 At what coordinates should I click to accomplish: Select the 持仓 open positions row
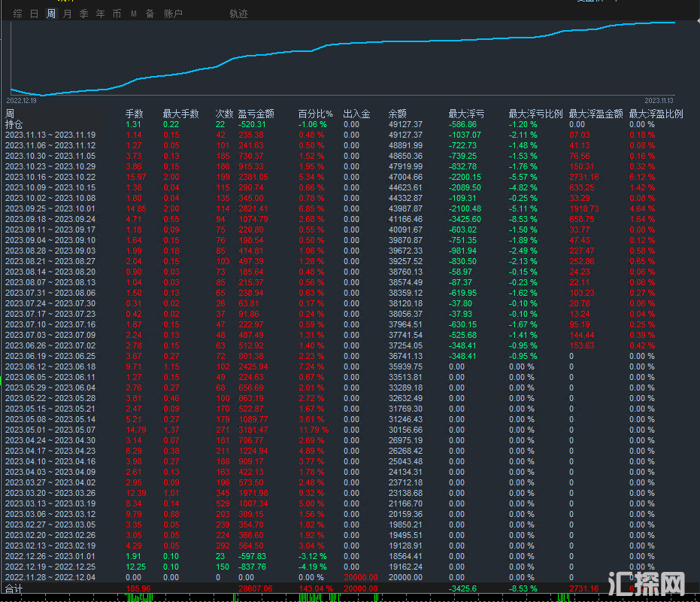[14, 124]
